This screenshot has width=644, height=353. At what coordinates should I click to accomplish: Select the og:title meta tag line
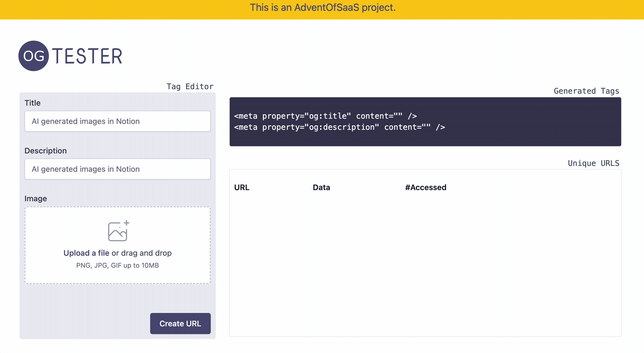325,116
